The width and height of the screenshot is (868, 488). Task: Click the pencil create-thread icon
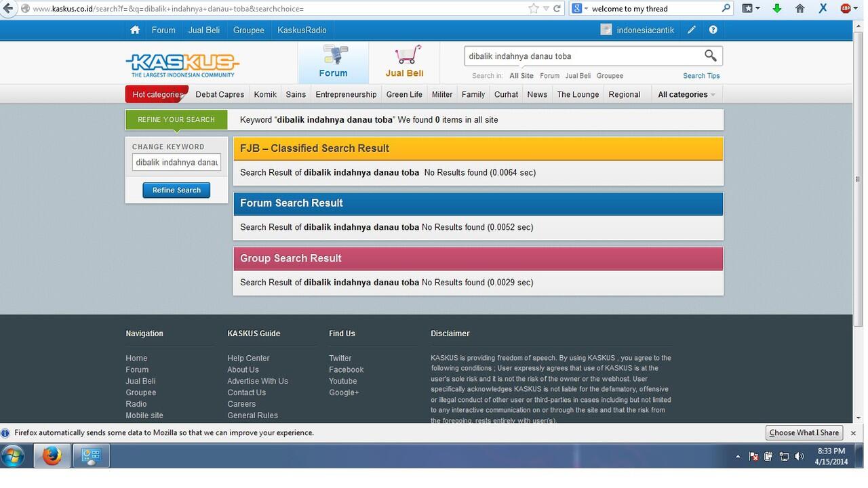691,30
